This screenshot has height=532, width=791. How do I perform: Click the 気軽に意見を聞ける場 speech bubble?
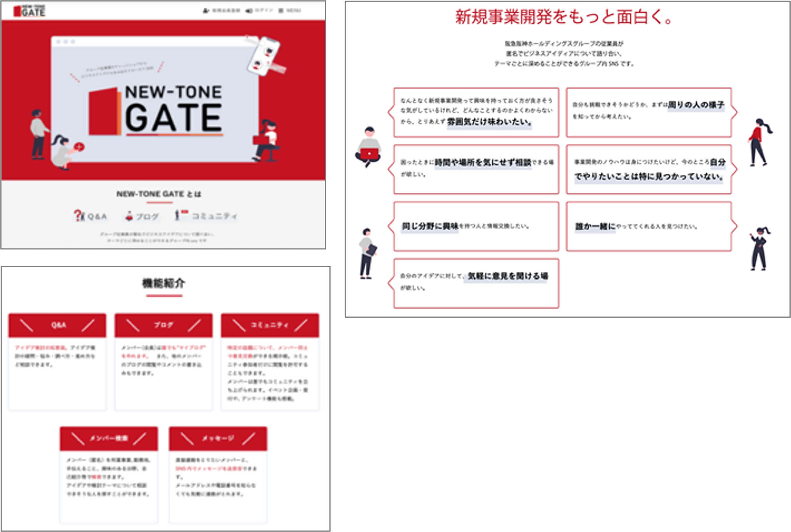[x=476, y=283]
